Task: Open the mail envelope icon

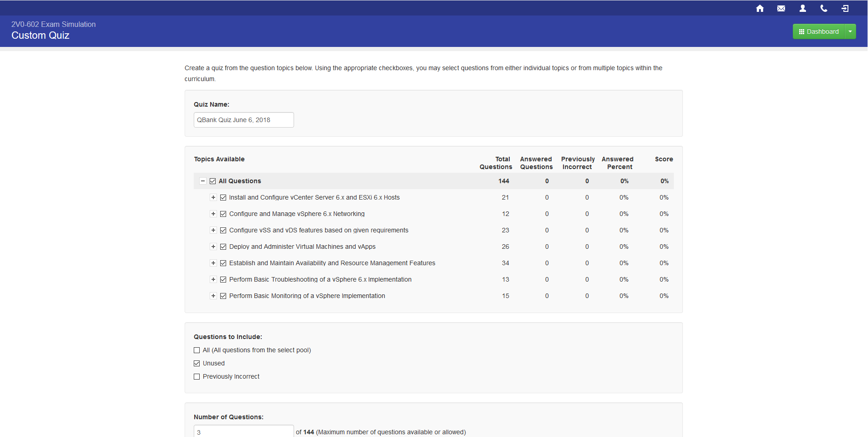Action: (x=781, y=8)
